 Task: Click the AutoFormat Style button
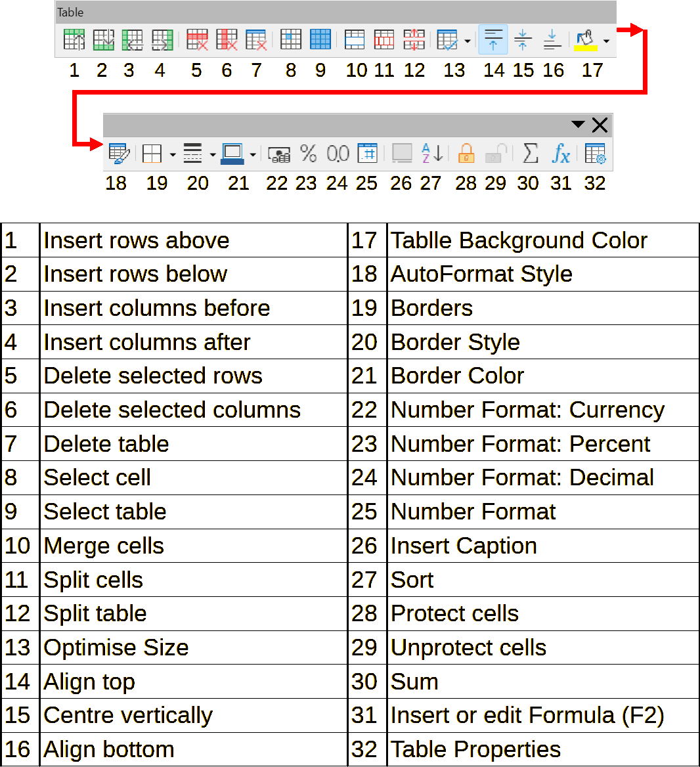pos(118,154)
